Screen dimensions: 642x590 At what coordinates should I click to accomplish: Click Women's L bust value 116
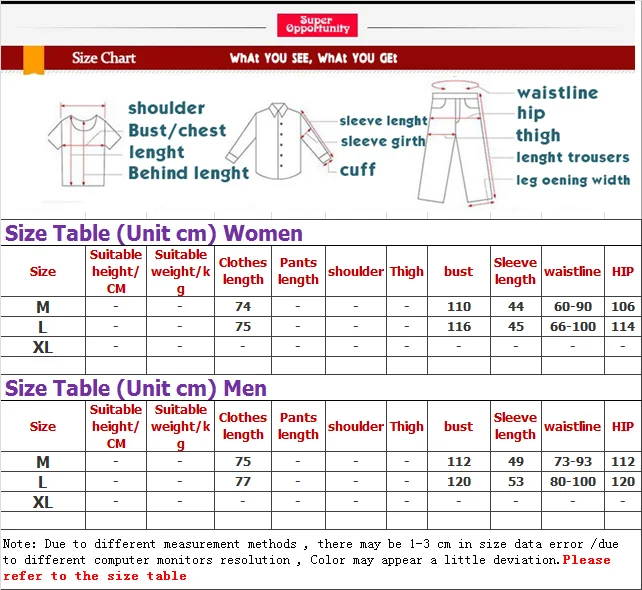click(459, 327)
